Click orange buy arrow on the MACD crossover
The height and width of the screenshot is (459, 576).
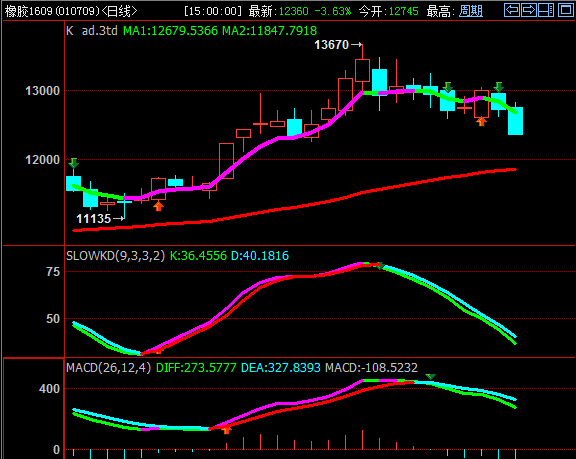[226, 430]
